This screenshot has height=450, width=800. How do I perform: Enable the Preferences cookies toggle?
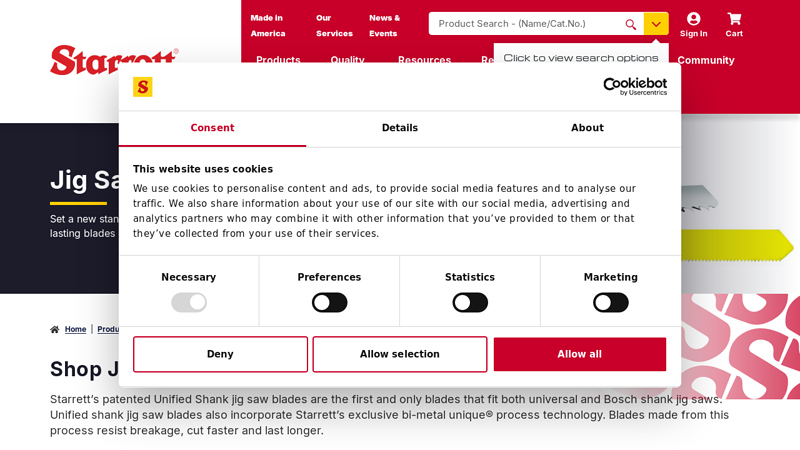pos(329,302)
